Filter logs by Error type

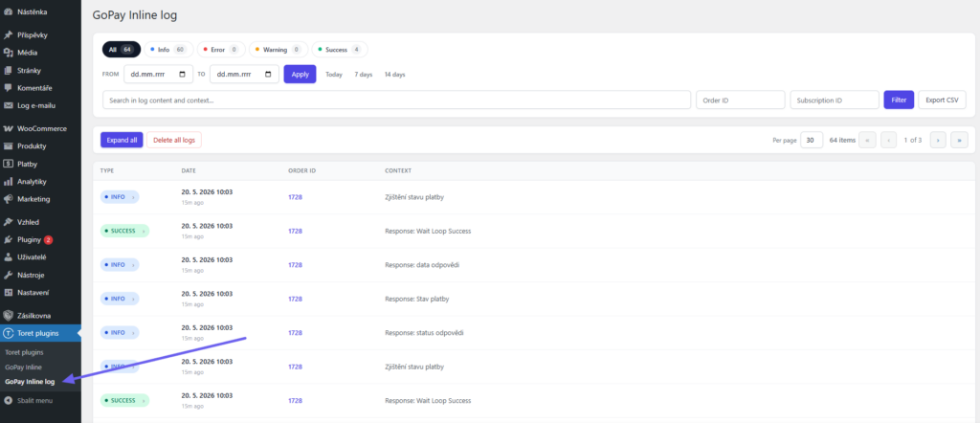click(221, 50)
